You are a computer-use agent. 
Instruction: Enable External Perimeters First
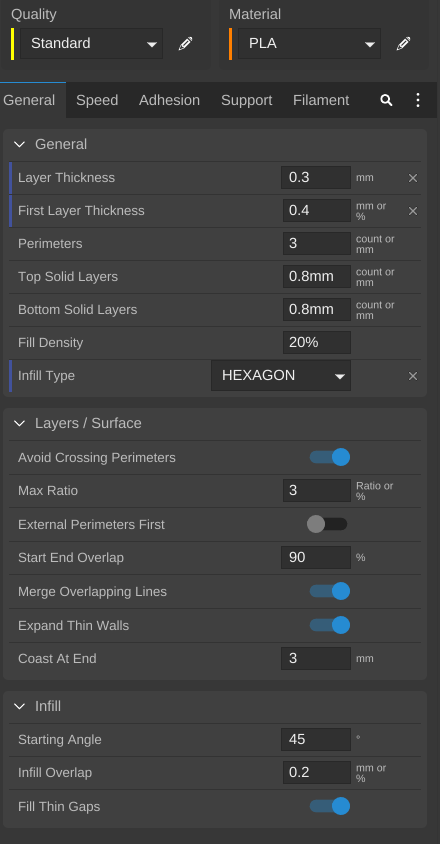[327, 524]
